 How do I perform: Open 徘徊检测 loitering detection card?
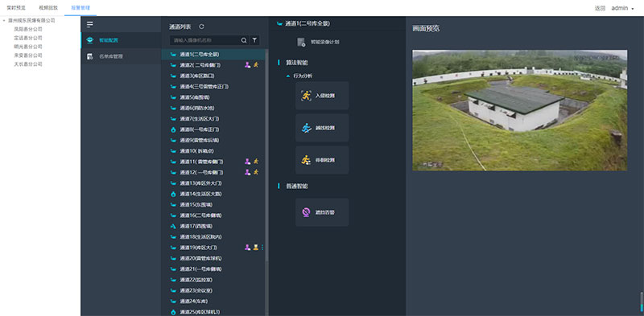(x=322, y=160)
